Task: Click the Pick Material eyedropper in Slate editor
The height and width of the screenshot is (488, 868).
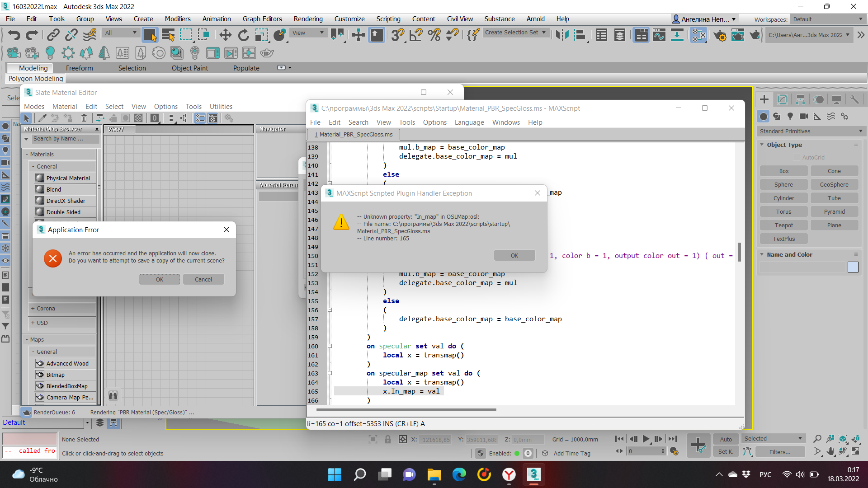Action: (x=42, y=118)
